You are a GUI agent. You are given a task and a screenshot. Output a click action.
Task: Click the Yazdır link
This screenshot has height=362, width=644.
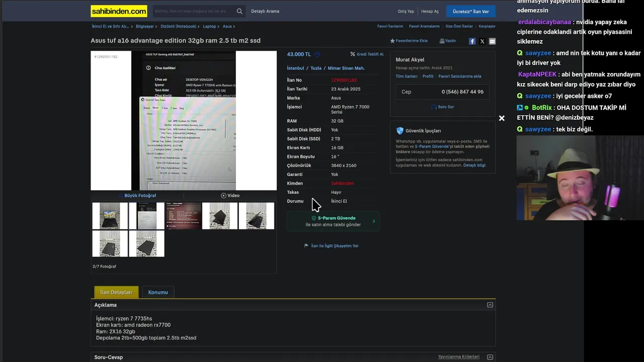tap(450, 41)
